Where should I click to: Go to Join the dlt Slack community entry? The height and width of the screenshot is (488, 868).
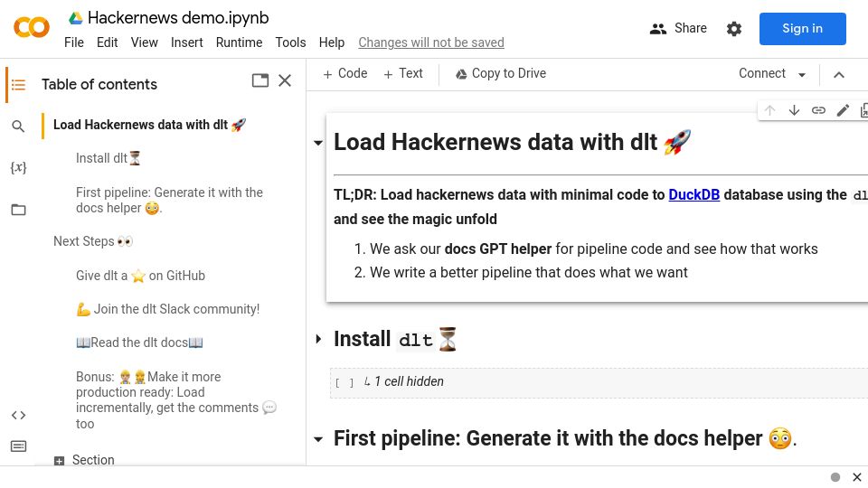click(x=168, y=309)
